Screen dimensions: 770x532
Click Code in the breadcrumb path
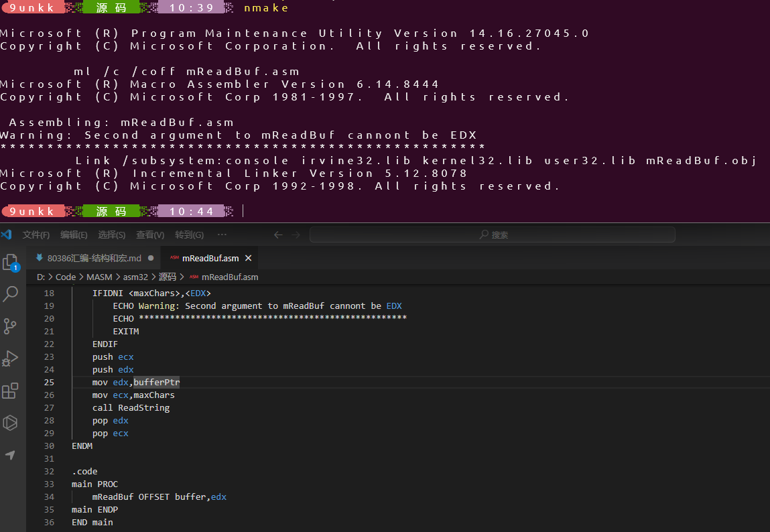[65, 277]
